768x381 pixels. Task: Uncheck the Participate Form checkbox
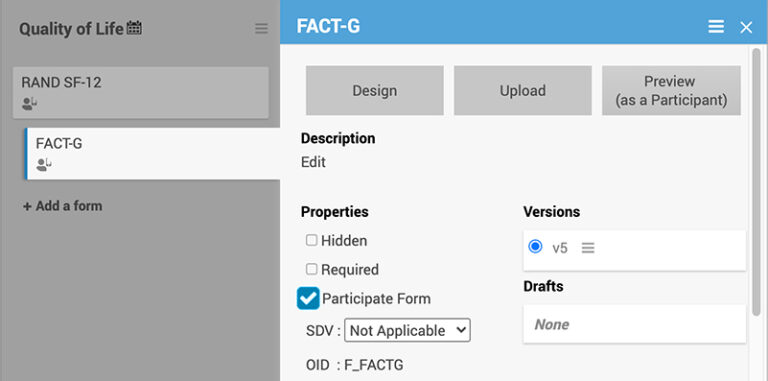[x=308, y=299]
